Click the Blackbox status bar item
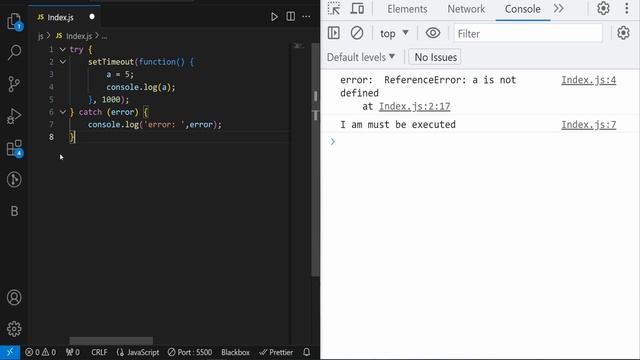The height and width of the screenshot is (360, 640). (235, 352)
